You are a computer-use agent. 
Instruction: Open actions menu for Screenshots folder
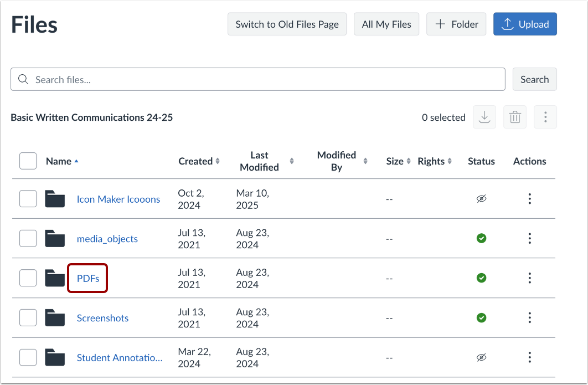(530, 318)
